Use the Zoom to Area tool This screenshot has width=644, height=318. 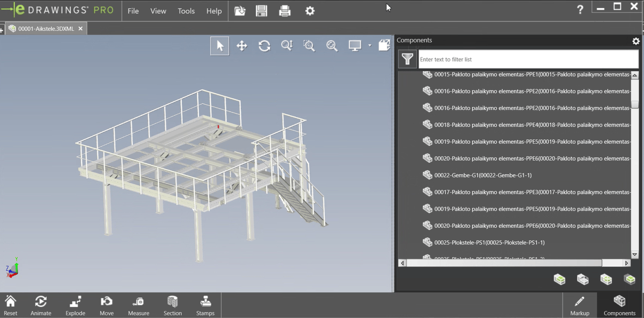tap(309, 45)
